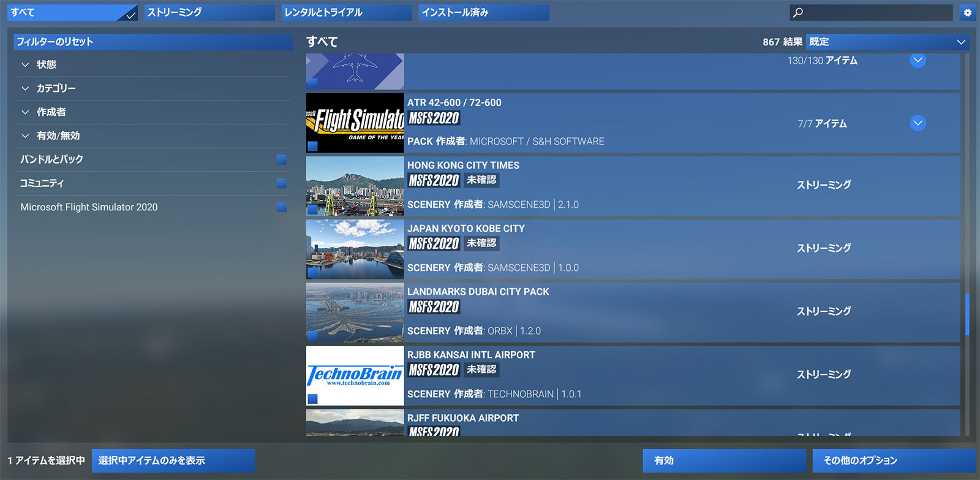
Task: Click the RJFF FUKUOKA AIRPORT title
Action: click(463, 417)
